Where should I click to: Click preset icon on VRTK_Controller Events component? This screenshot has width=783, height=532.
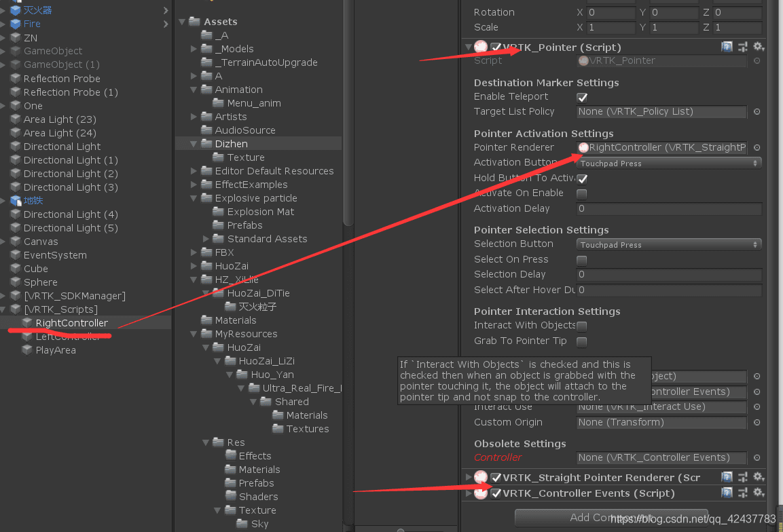pyautogui.click(x=743, y=493)
